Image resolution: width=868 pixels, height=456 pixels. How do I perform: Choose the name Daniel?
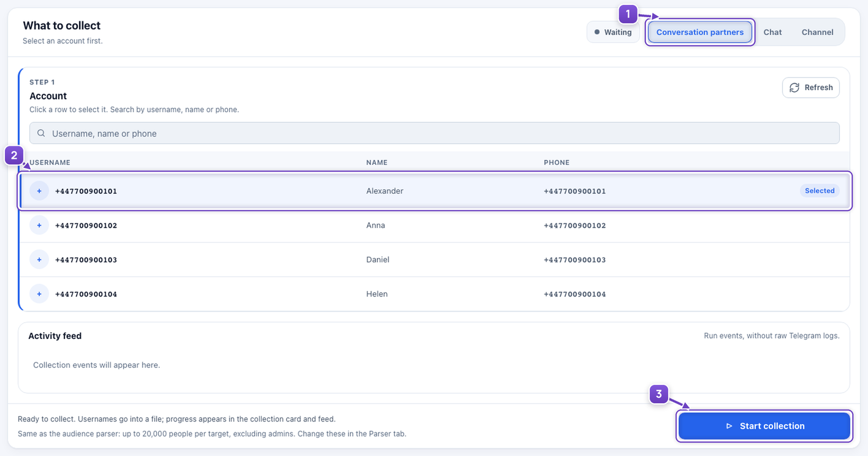378,260
